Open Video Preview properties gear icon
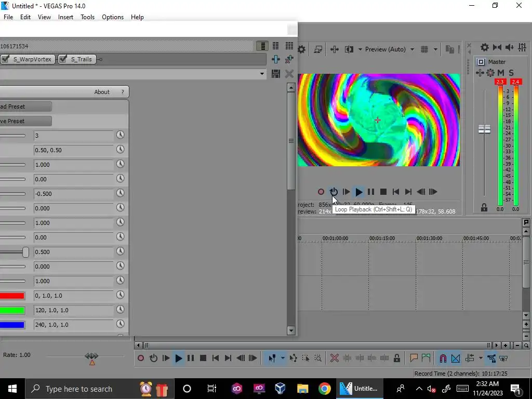Image resolution: width=532 pixels, height=399 pixels. 301,49
